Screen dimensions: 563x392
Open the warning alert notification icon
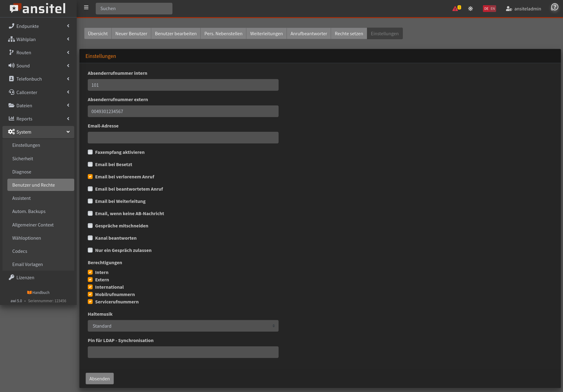pyautogui.click(x=455, y=9)
